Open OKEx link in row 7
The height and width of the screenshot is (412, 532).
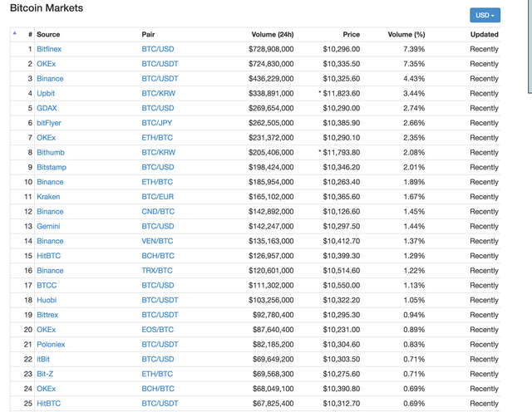pyautogui.click(x=47, y=138)
